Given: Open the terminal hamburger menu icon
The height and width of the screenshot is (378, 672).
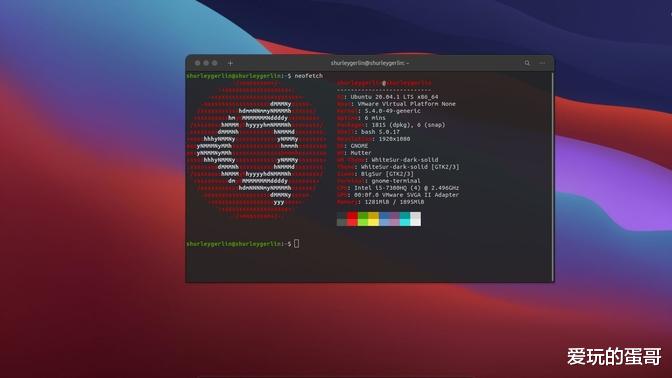Looking at the screenshot, I should pyautogui.click(x=543, y=63).
